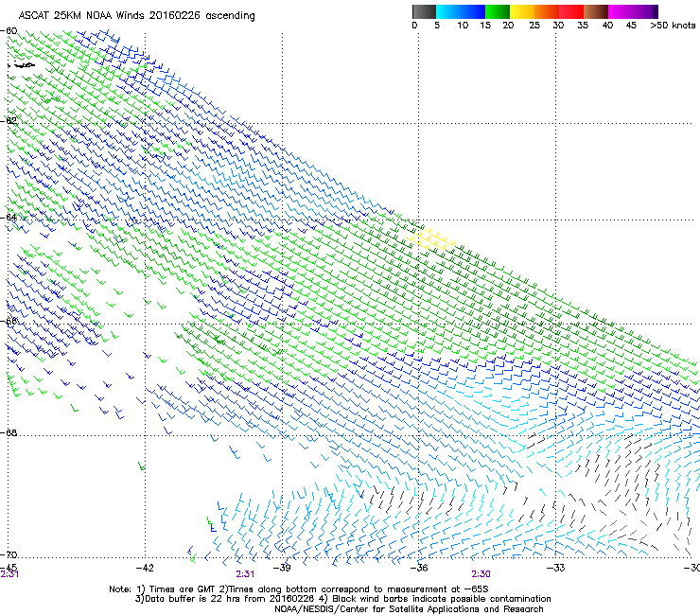Click the '25' label under the color bar
700x615 pixels.
coord(534,25)
